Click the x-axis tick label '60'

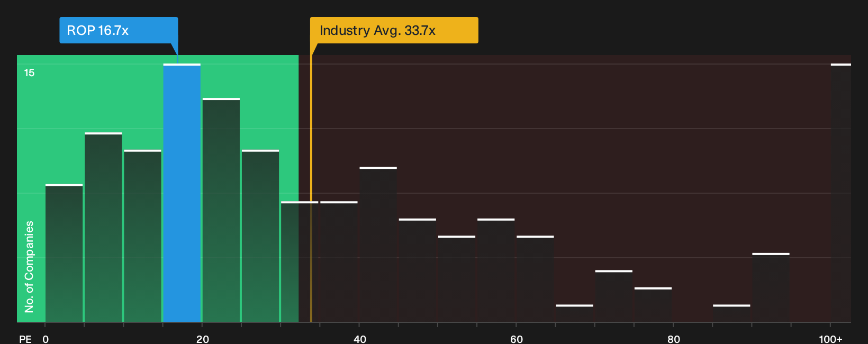coord(517,339)
